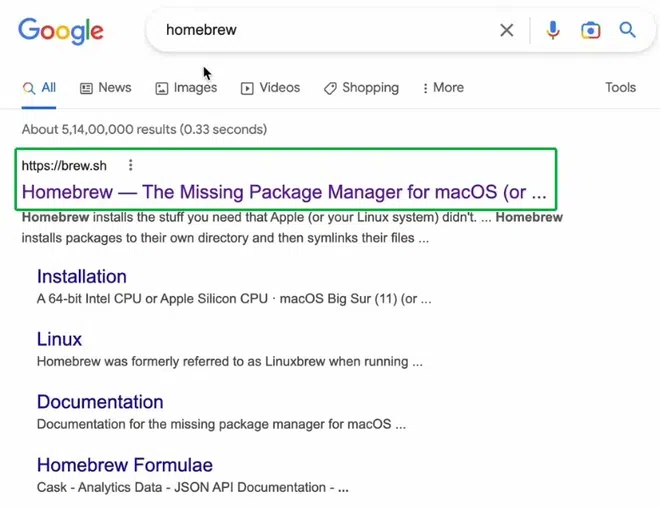Open the Documentation sitelink

click(100, 402)
